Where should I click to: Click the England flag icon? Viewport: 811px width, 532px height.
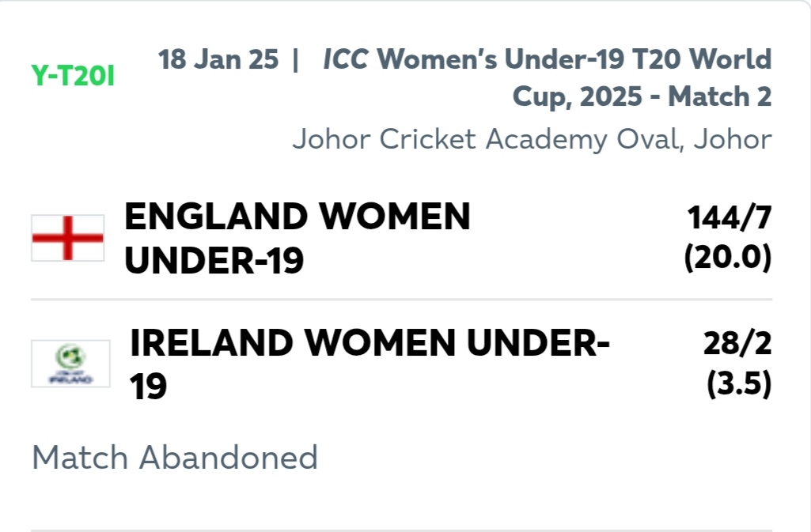pyautogui.click(x=68, y=238)
